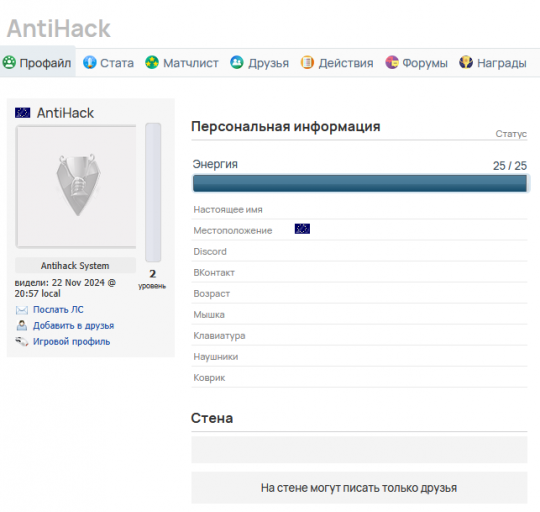
Task: Click the vertical level progress bar
Action: [x=153, y=192]
